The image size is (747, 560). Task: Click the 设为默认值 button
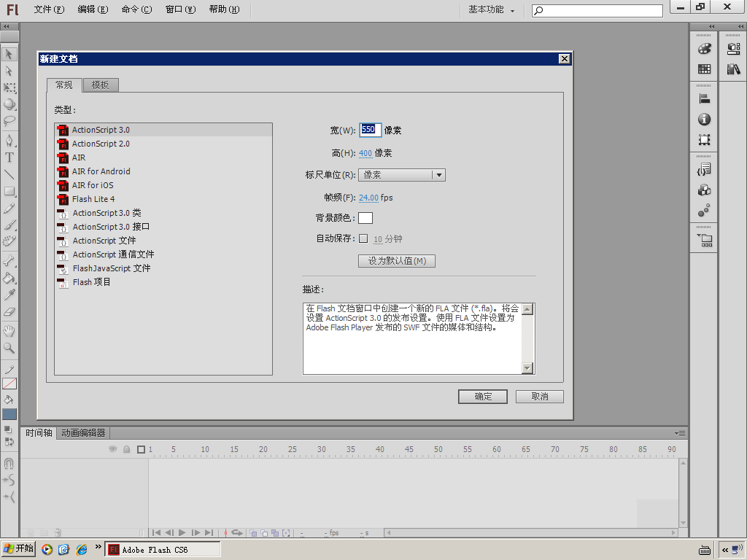[397, 261]
